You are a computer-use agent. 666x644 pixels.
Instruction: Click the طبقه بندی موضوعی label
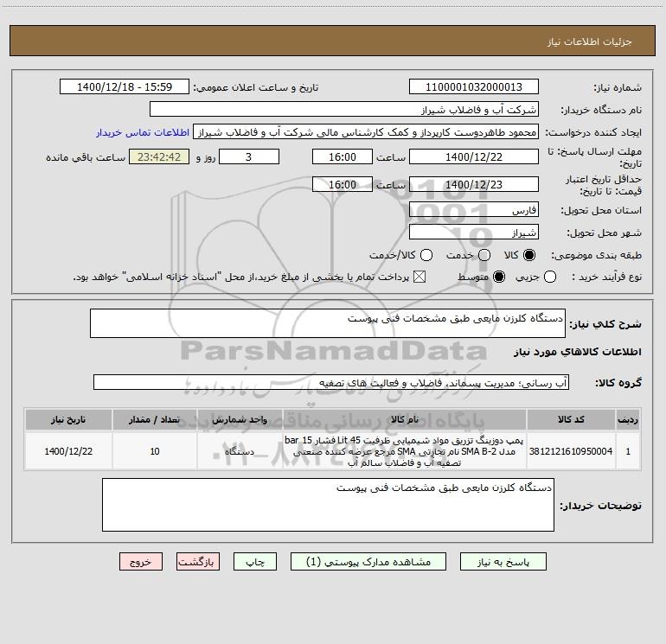(596, 256)
